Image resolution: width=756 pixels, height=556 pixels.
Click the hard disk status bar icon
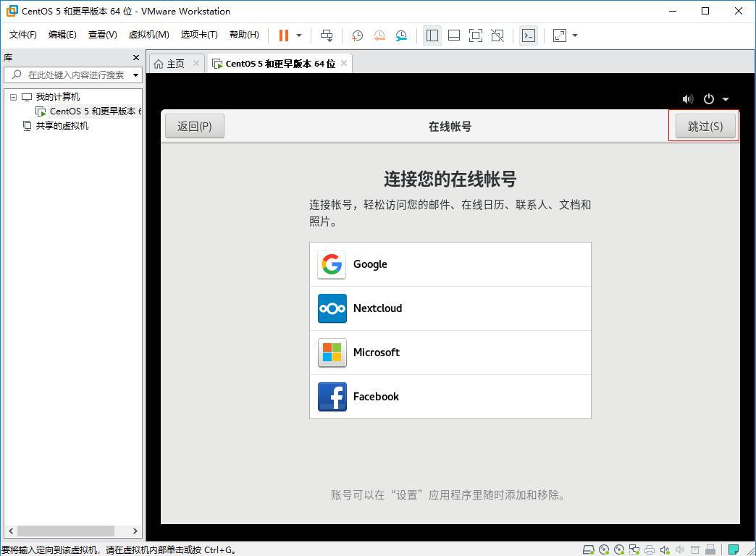pos(588,549)
